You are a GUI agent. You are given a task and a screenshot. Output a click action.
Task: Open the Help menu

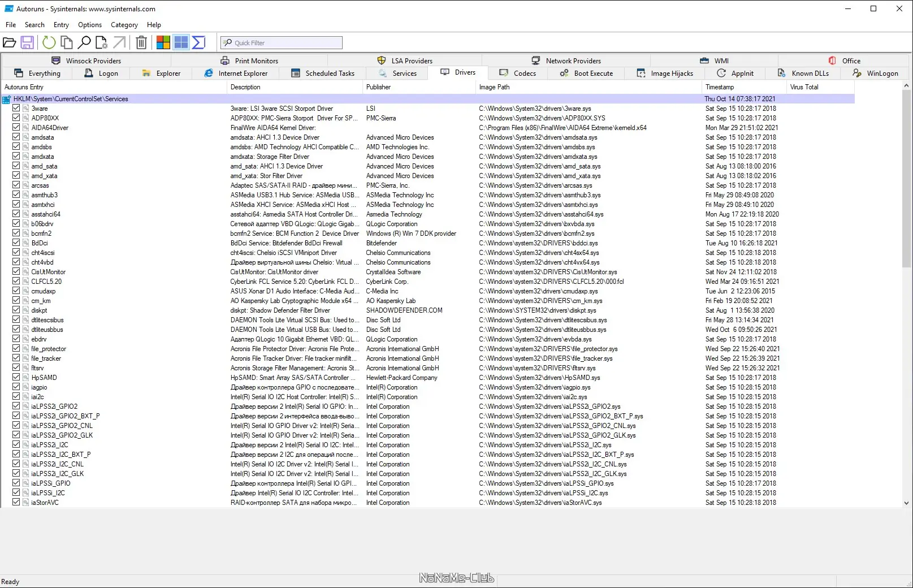[x=154, y=25]
